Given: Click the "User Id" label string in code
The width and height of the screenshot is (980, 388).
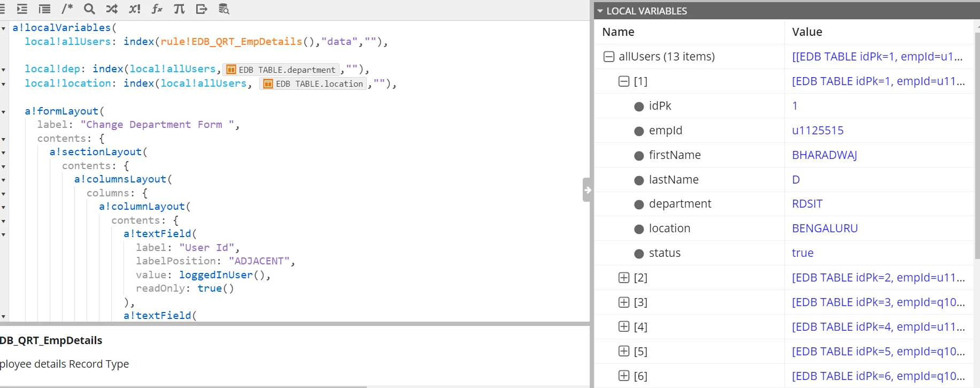Looking at the screenshot, I should click(206, 247).
